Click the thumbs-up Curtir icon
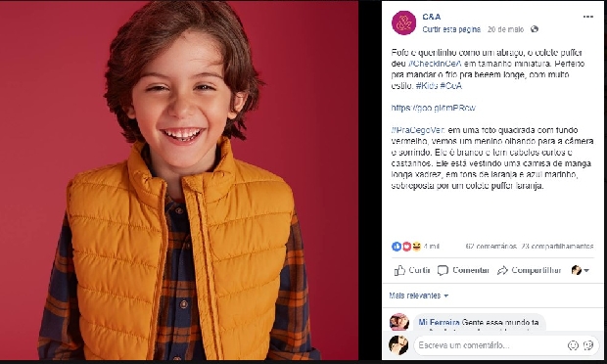The height and width of the screenshot is (364, 607). pyautogui.click(x=399, y=270)
